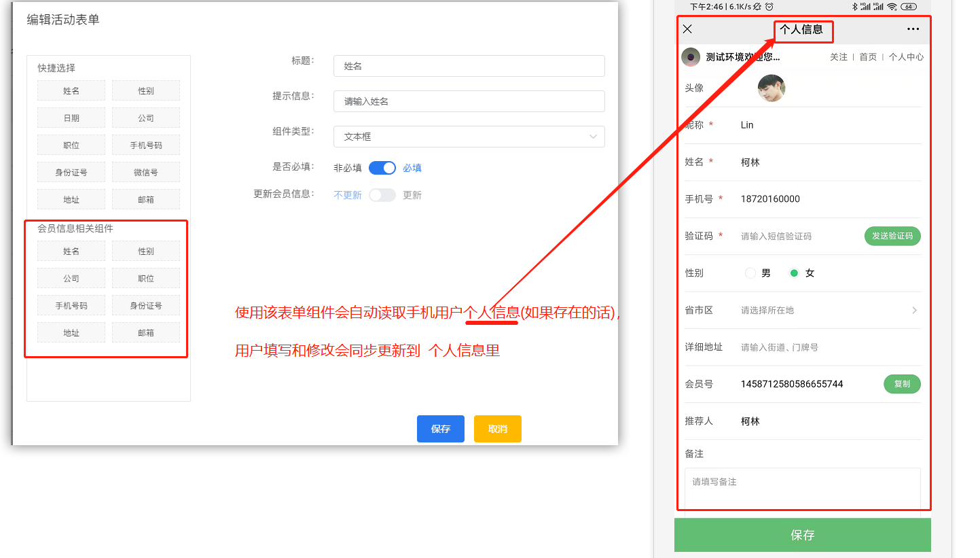Viewport: 980px width, 558px height.
Task: Open the three-dot more menu on mobile page
Action: click(x=913, y=29)
